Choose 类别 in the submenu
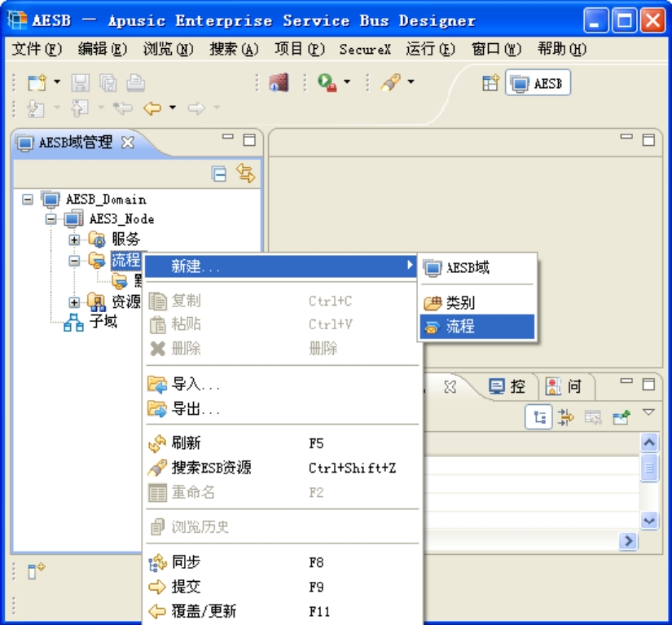The image size is (672, 625). coord(477,302)
